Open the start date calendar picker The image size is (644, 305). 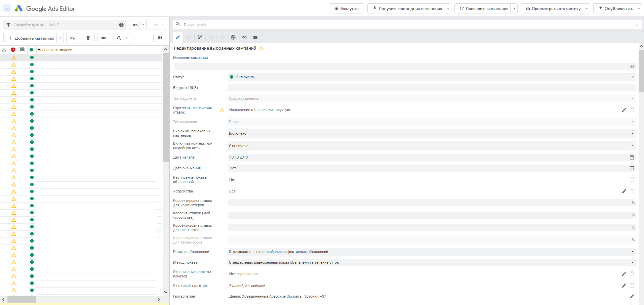(632, 157)
